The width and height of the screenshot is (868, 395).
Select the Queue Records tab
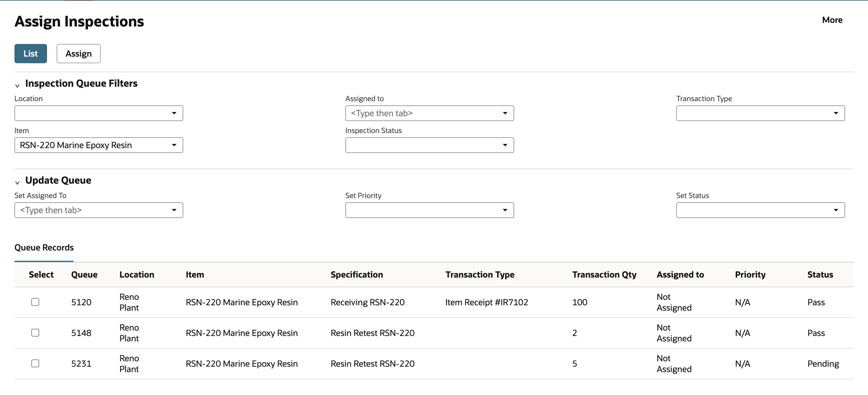click(x=44, y=248)
